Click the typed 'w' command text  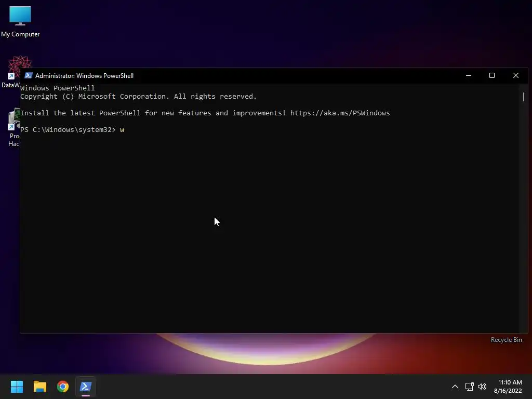122,129
